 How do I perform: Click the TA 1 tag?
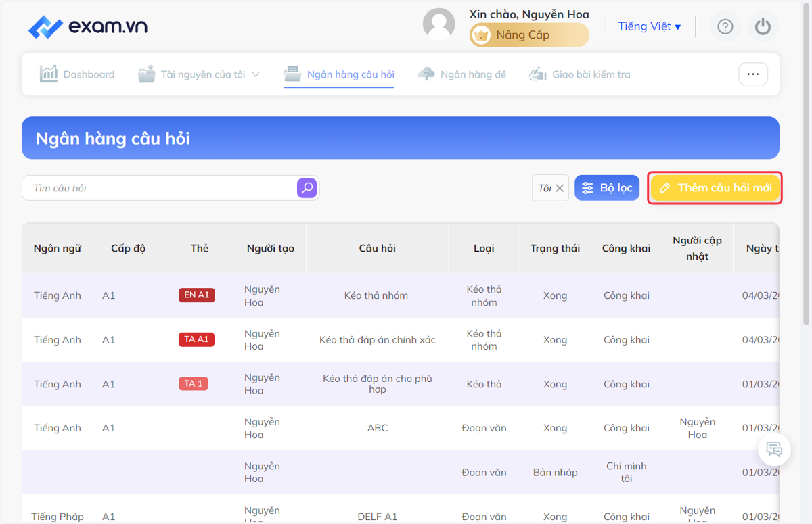(194, 383)
